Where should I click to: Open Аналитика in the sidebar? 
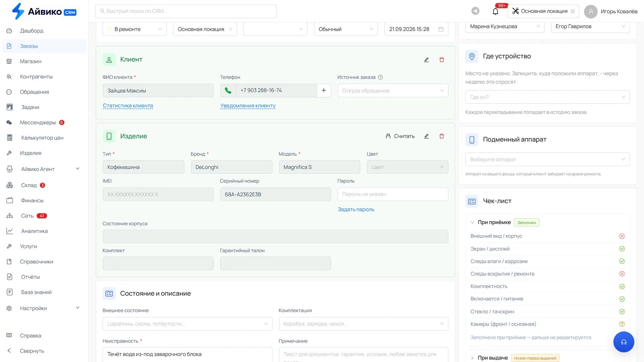click(x=44, y=231)
